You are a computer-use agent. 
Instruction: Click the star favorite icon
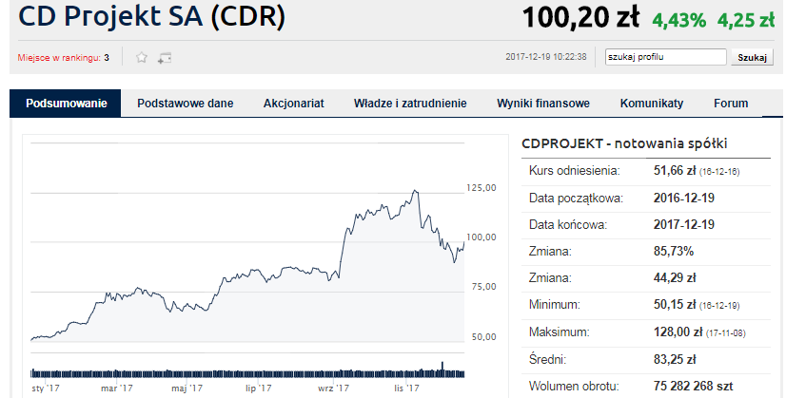tap(142, 58)
